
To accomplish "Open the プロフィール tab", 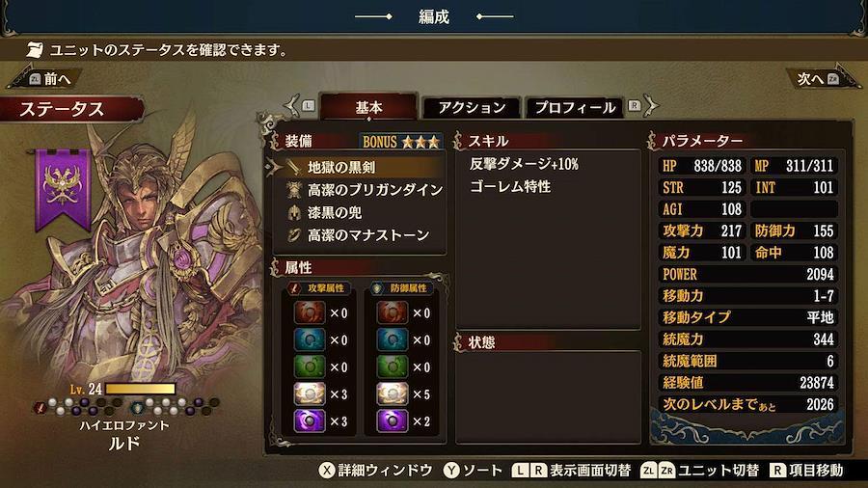I will pyautogui.click(x=575, y=107).
